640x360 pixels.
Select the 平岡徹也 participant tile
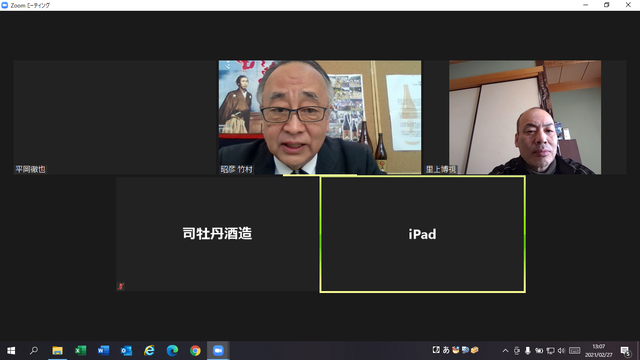pyautogui.click(x=115, y=118)
